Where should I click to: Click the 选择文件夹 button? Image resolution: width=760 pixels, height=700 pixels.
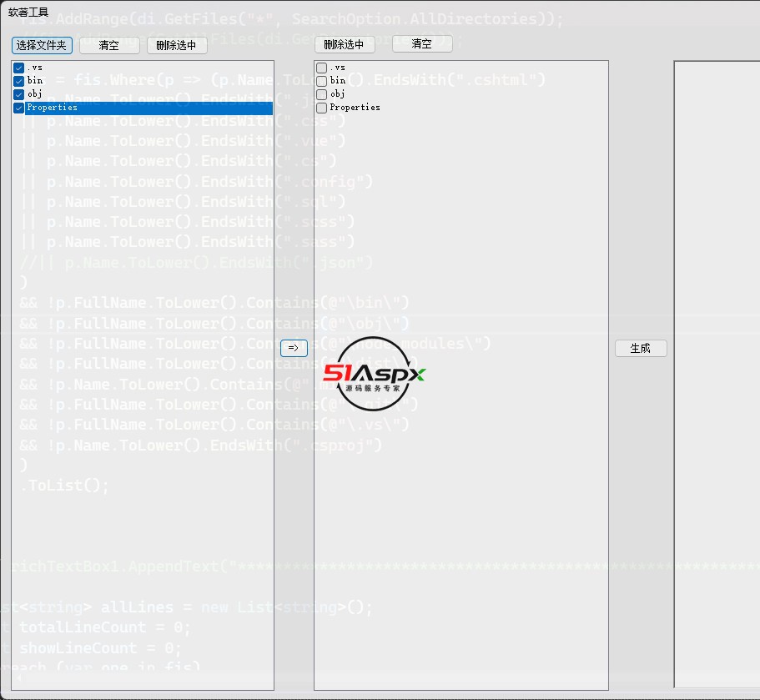(x=42, y=46)
